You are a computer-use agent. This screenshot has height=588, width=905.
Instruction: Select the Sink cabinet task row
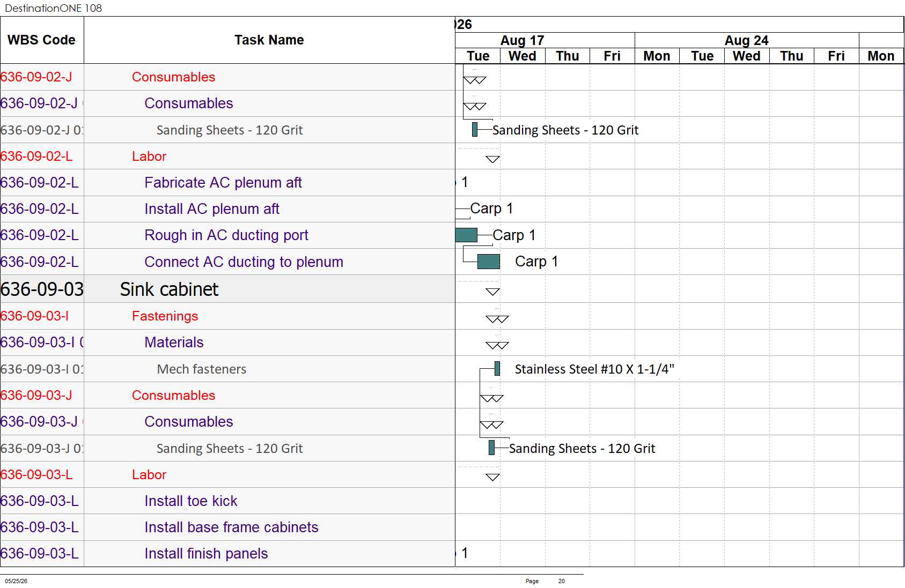coord(227,289)
